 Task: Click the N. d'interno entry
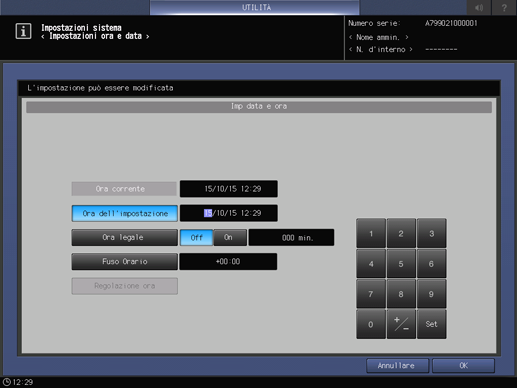381,49
